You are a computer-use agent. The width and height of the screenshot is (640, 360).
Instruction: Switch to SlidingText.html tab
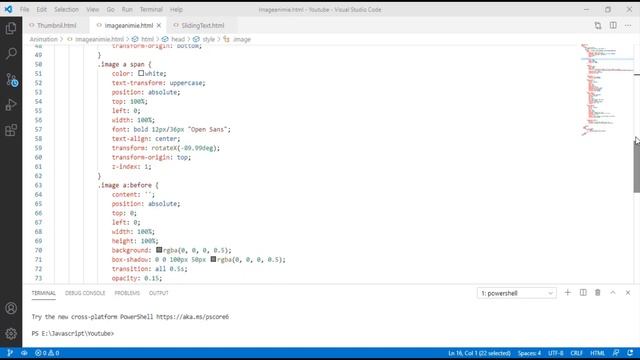pos(202,25)
